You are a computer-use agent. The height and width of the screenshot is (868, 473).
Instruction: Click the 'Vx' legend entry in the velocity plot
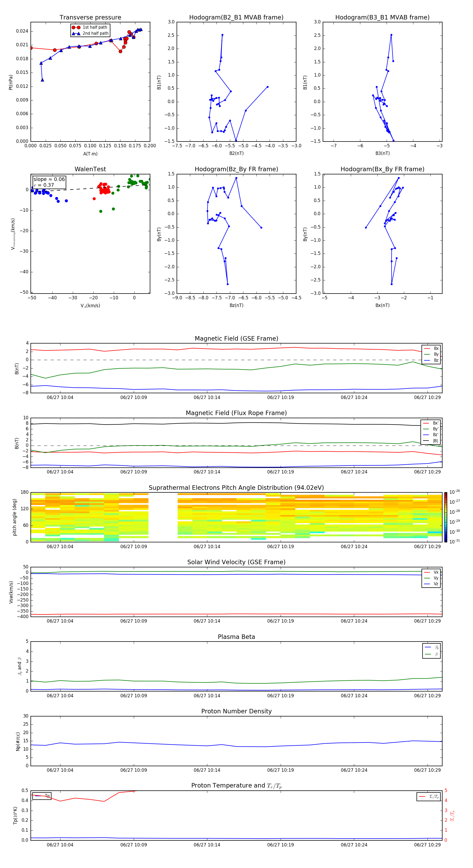431,572
